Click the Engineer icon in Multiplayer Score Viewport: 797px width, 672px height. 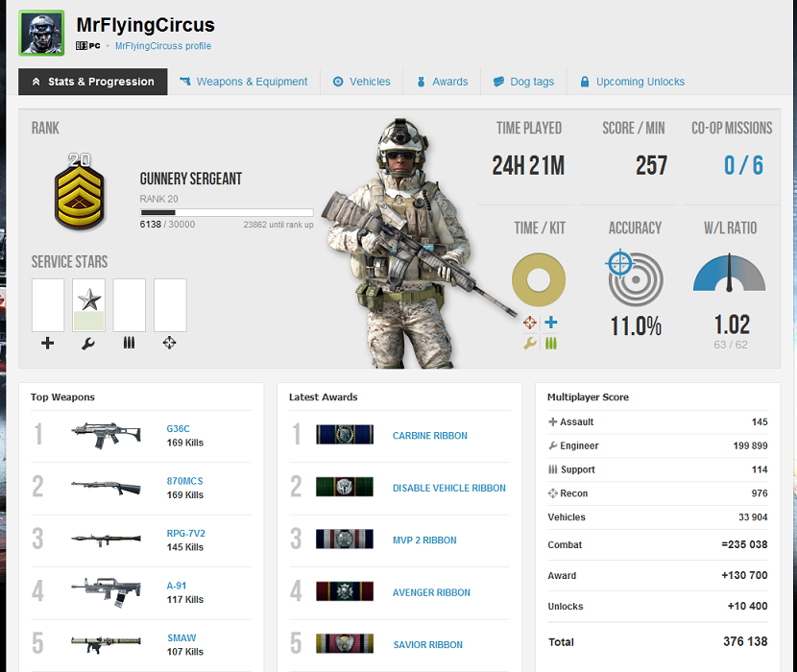(552, 445)
